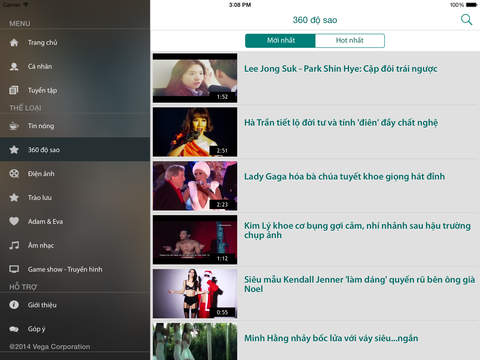Click the music note icon for Âm nhạc
This screenshot has height=360, width=480.
pyautogui.click(x=14, y=245)
